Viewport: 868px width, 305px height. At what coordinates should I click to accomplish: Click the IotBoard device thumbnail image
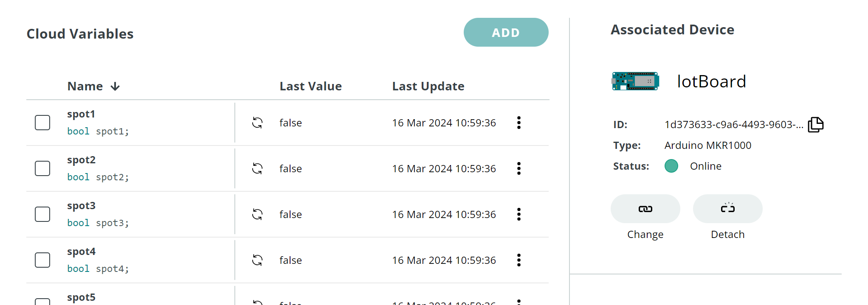coord(635,81)
